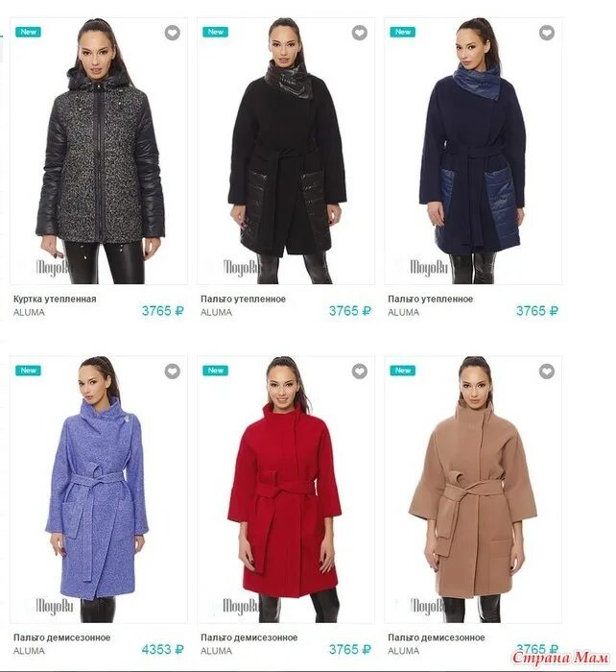
Task: Click New badge on navy coat
Action: pos(403,32)
